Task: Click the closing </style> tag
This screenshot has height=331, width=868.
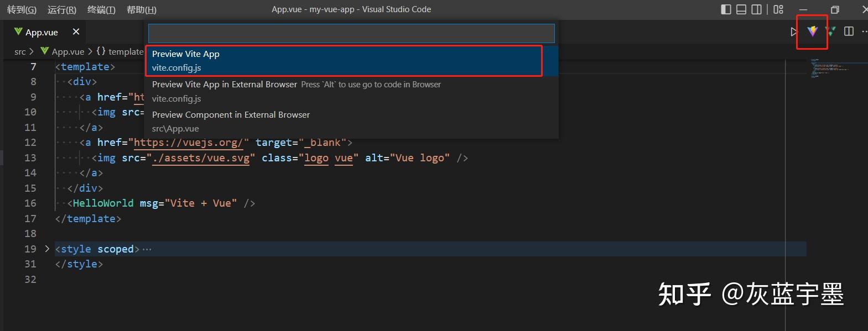Action: coord(79,264)
